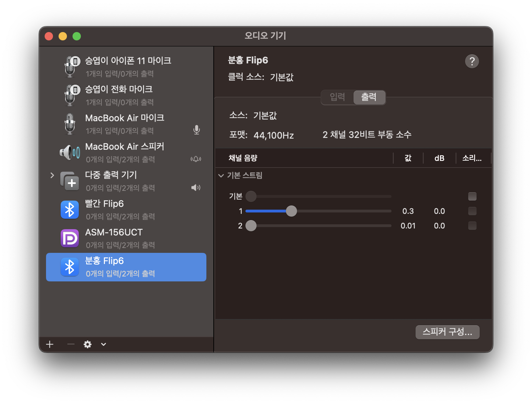Click the 채널 음량 column header
The image size is (532, 404).
pos(243,158)
